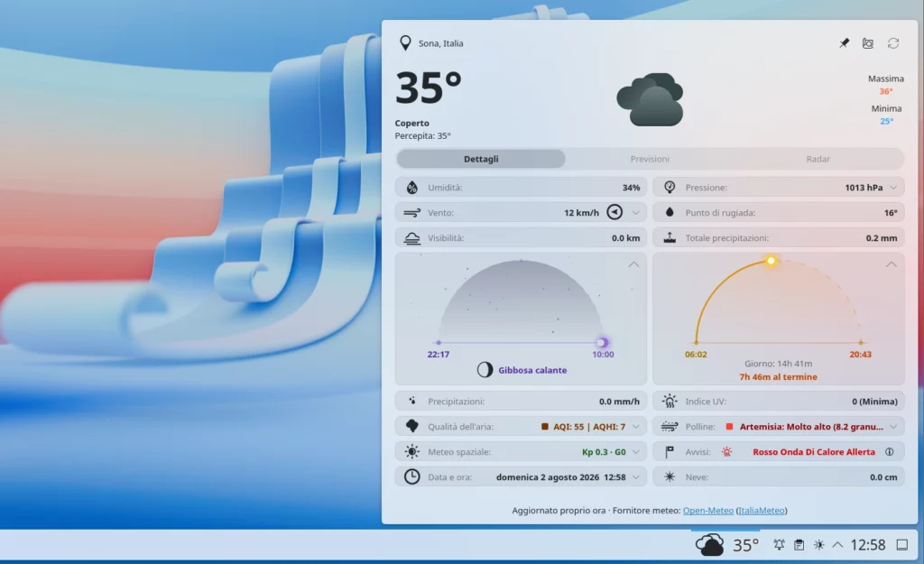Click the wind direction compass arrow

pyautogui.click(x=614, y=212)
